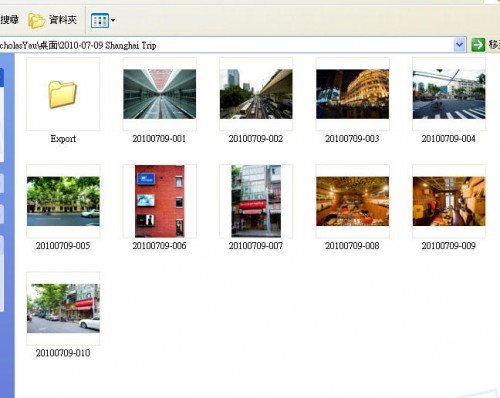Click the file name 20100709-006
Image resolution: width=500 pixels, height=398 pixels.
pos(159,246)
